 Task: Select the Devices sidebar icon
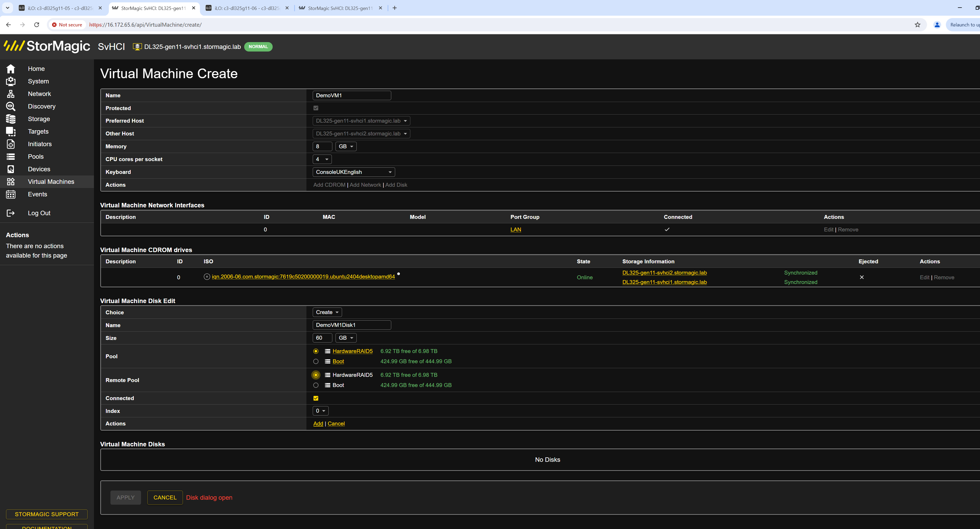(x=11, y=169)
